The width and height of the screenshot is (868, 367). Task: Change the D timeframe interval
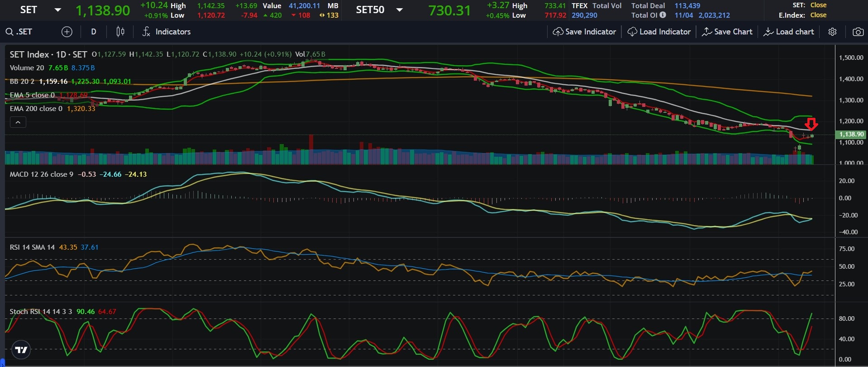pyautogui.click(x=94, y=32)
